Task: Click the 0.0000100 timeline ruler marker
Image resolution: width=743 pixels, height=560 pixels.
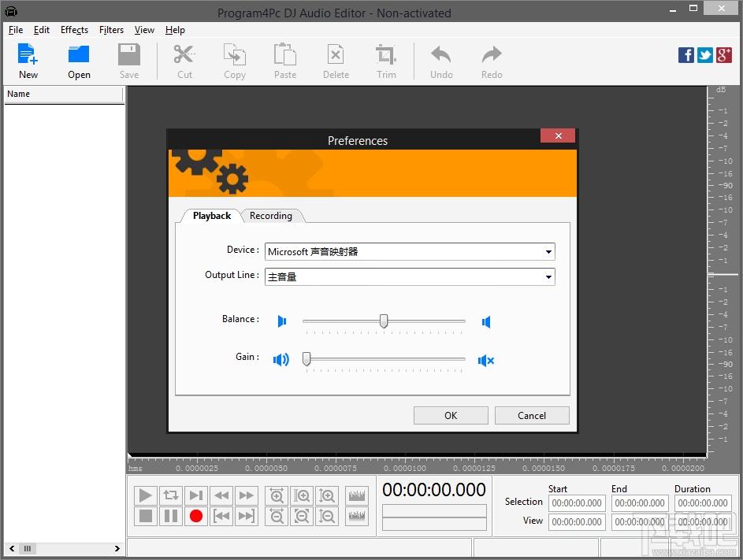Action: [x=405, y=468]
